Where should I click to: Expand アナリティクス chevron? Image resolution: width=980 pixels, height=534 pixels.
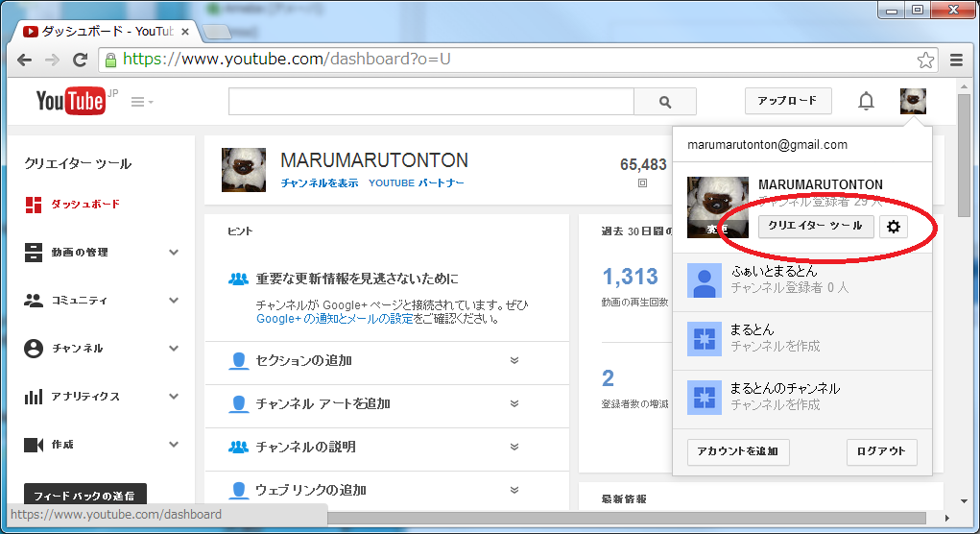pyautogui.click(x=174, y=397)
